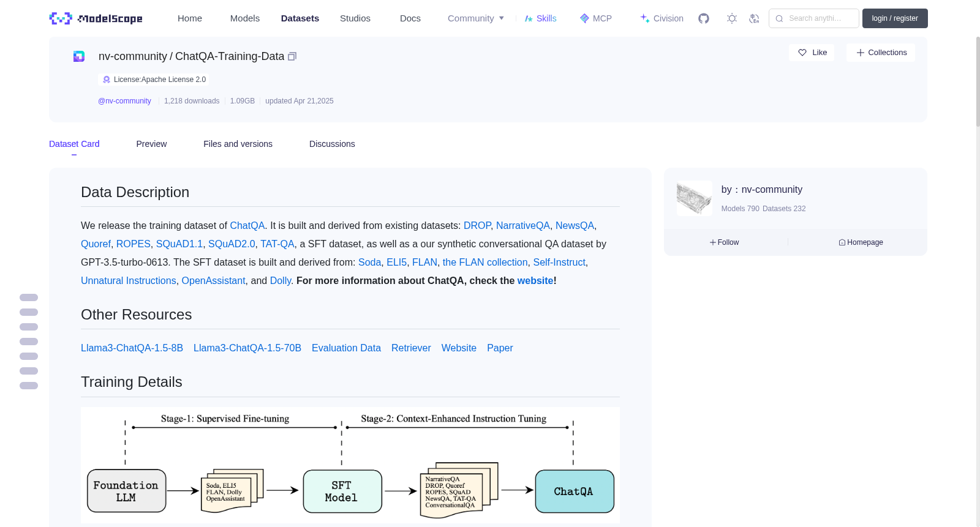The image size is (980, 527).
Task: Open the Retriever link
Action: 411,348
